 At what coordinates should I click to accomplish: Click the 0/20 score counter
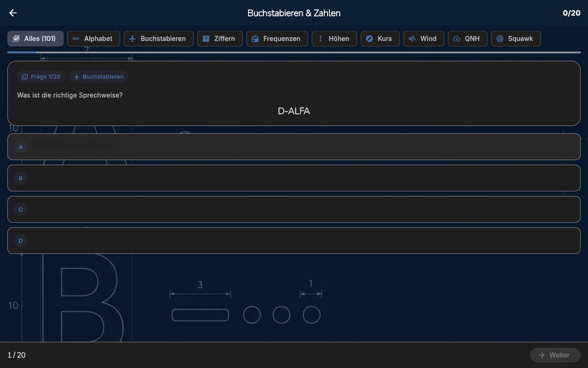(x=571, y=13)
